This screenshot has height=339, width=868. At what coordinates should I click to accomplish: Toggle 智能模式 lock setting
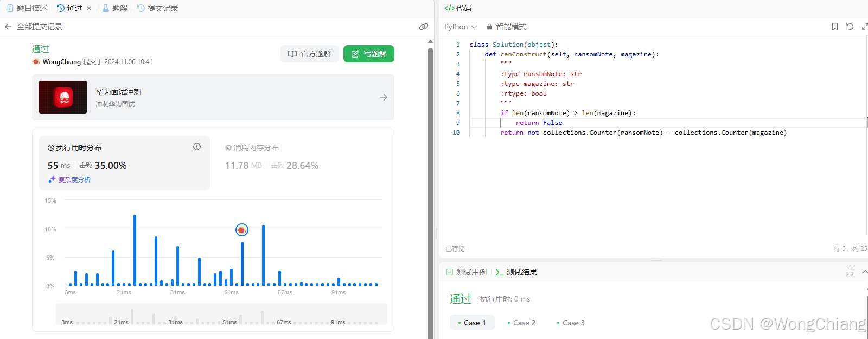(x=506, y=27)
